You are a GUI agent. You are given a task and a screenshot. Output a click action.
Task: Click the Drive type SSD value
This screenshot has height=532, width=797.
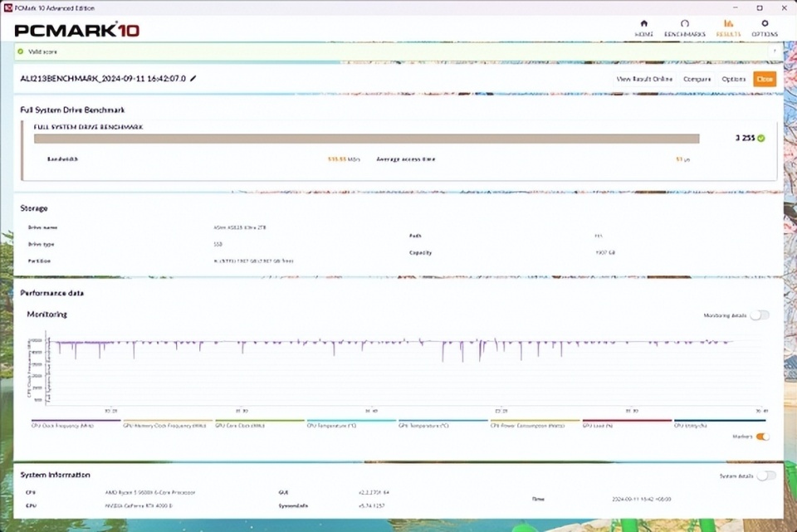coord(218,244)
